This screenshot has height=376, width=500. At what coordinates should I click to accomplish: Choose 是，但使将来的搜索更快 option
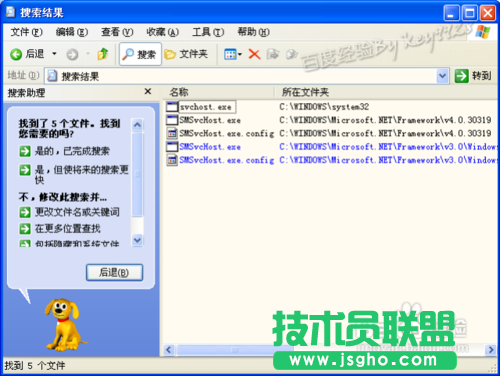82,175
